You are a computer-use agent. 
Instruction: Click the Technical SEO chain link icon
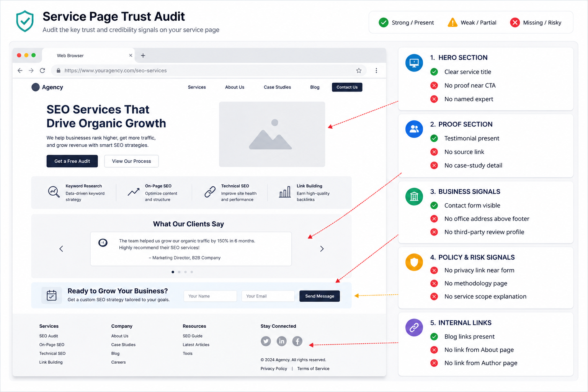[210, 192]
